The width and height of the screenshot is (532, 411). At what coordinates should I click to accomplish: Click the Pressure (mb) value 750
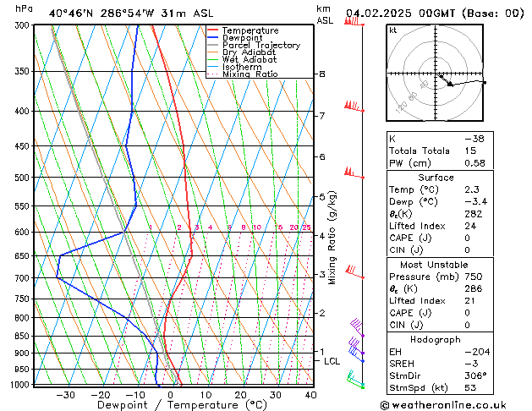point(474,277)
